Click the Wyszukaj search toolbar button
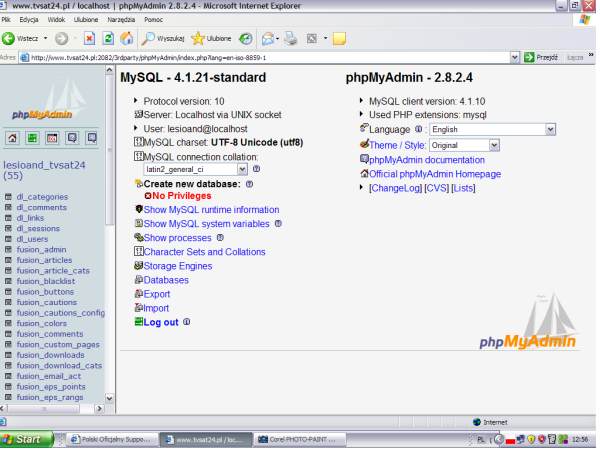 click(x=163, y=38)
